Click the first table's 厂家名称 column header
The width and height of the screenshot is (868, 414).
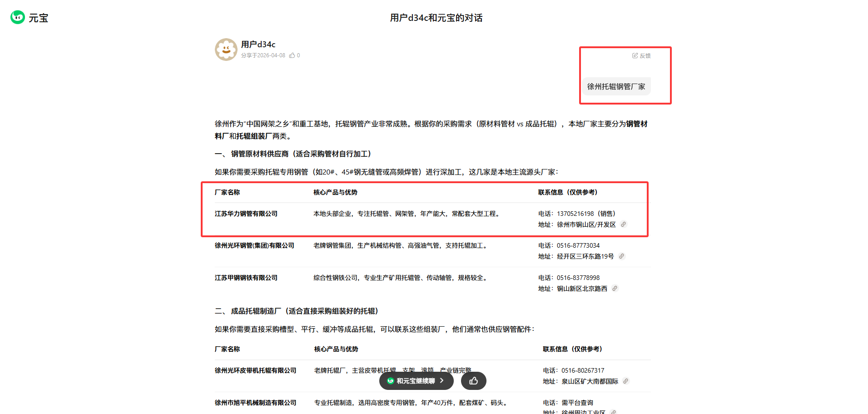click(227, 192)
